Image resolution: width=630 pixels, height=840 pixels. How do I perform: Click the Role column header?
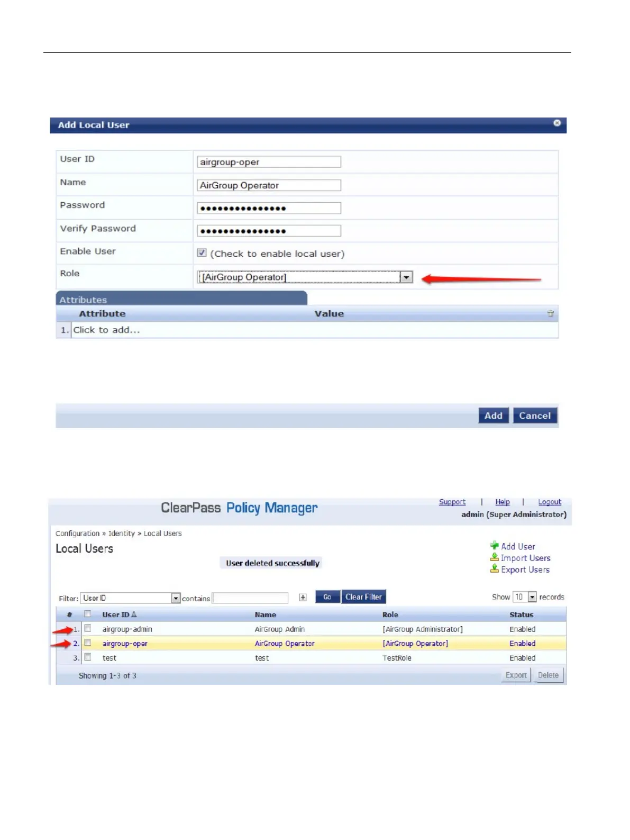[390, 615]
